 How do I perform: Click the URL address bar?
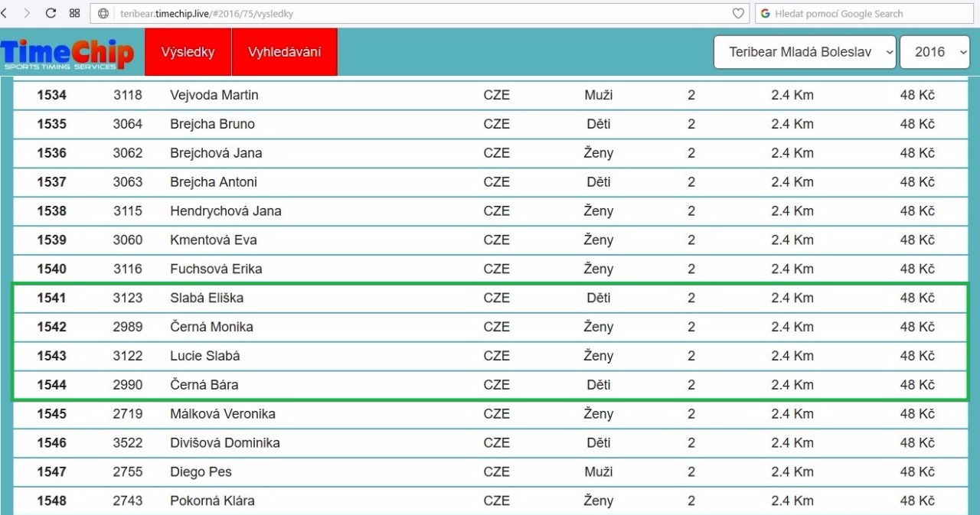pos(421,14)
